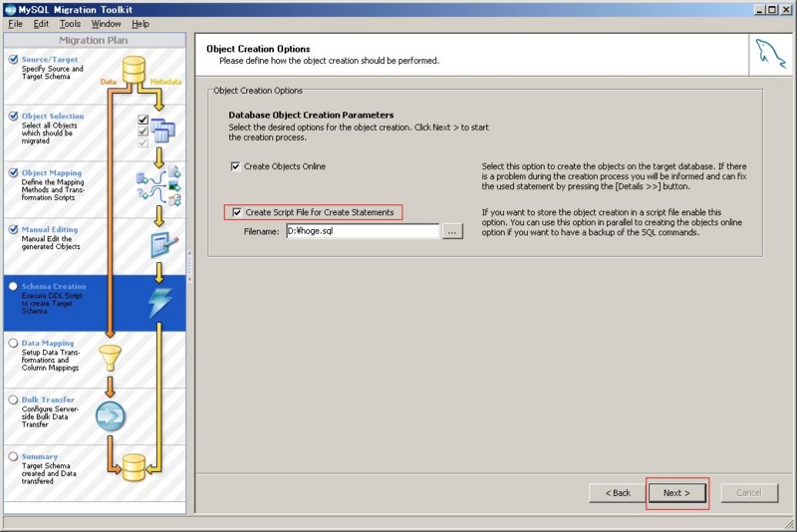
Task: Click the 'Schema Creation' step title
Action: 54,287
